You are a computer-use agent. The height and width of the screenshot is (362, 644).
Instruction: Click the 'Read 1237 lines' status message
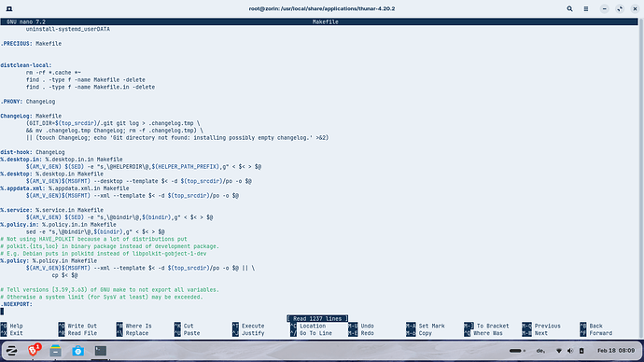[317, 318]
